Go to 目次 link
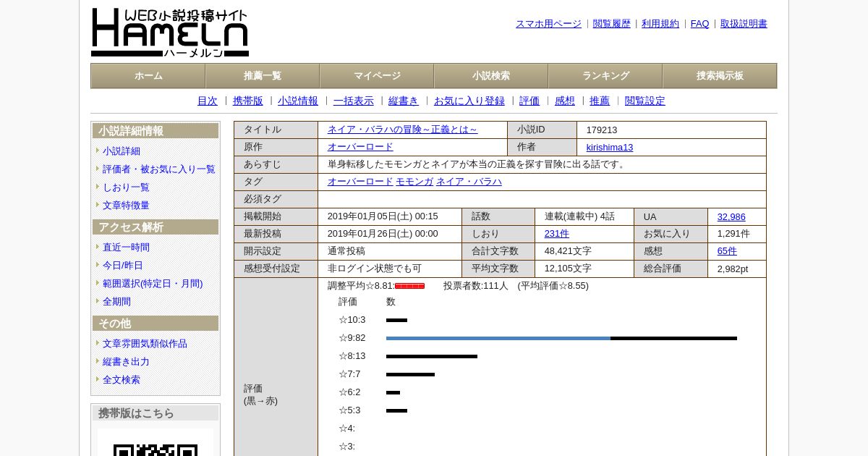Image resolution: width=868 pixels, height=456 pixels. (208, 101)
